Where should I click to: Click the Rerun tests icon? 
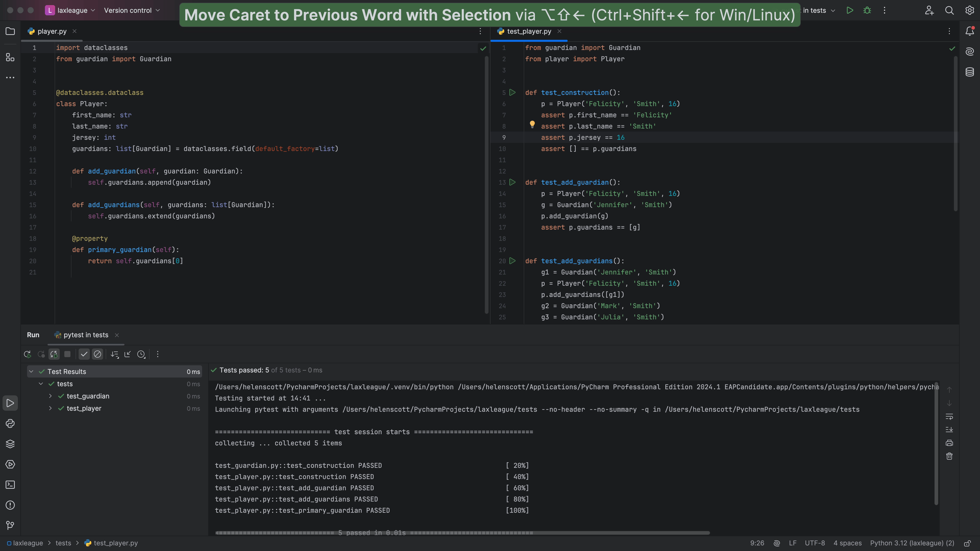click(x=27, y=354)
